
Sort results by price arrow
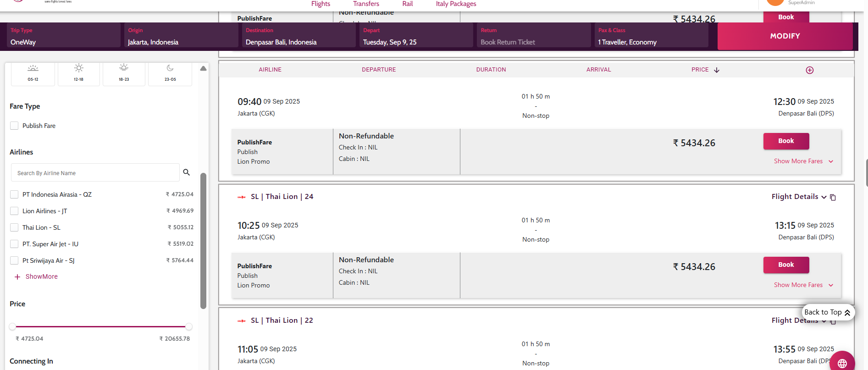[717, 70]
